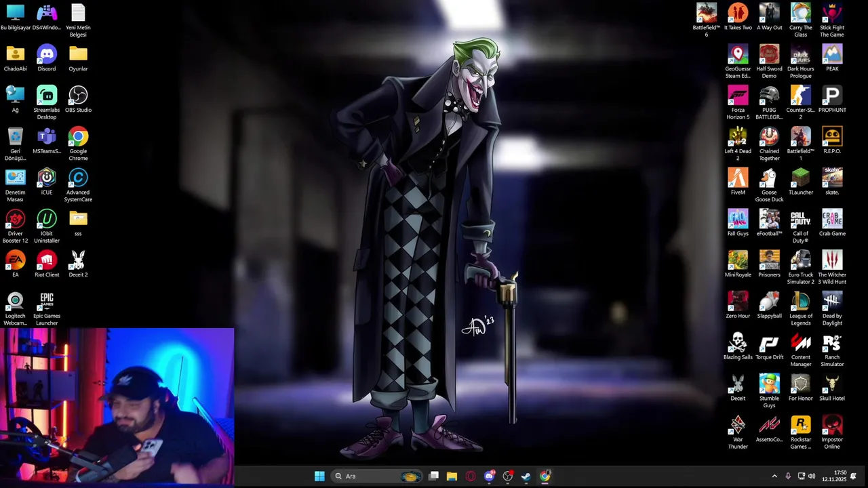The width and height of the screenshot is (868, 488).
Task: Select the TLauncher Minecraft icon
Action: pyautogui.click(x=801, y=178)
